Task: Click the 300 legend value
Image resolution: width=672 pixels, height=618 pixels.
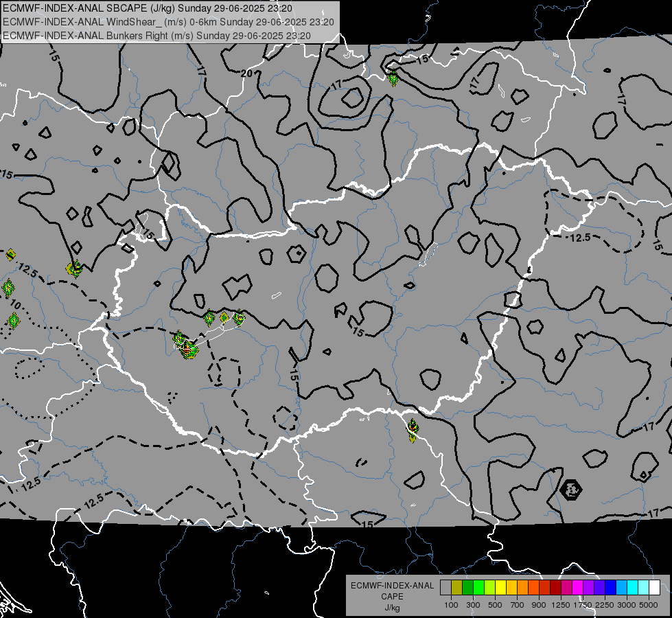Action: [x=473, y=605]
